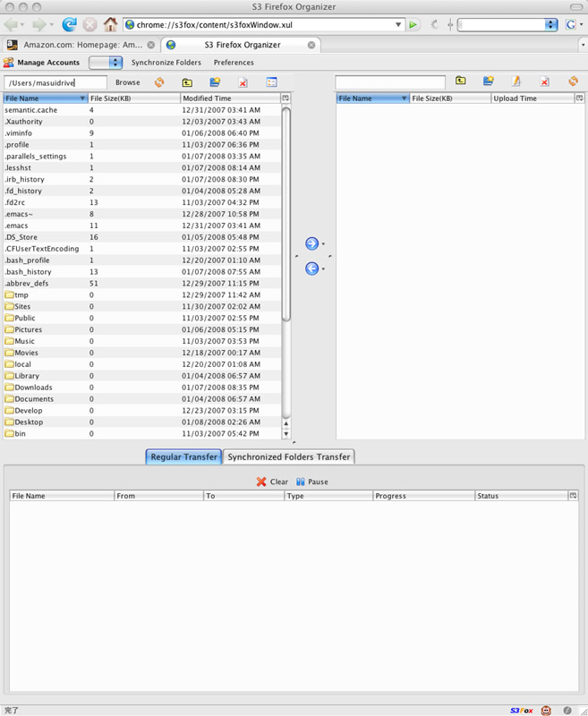Image resolution: width=588 pixels, height=716 pixels.
Task: Sort local list by Modified Time header
Action: [x=231, y=98]
